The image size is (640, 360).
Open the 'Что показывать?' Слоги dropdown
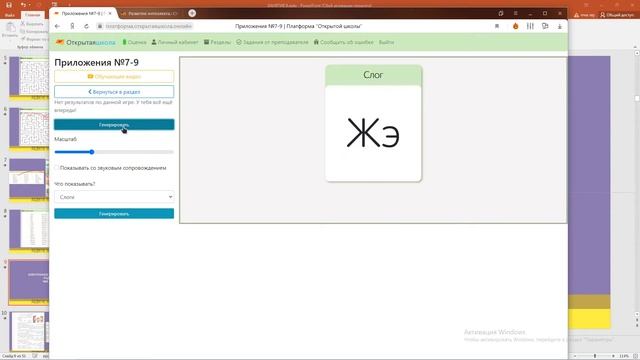tap(114, 197)
